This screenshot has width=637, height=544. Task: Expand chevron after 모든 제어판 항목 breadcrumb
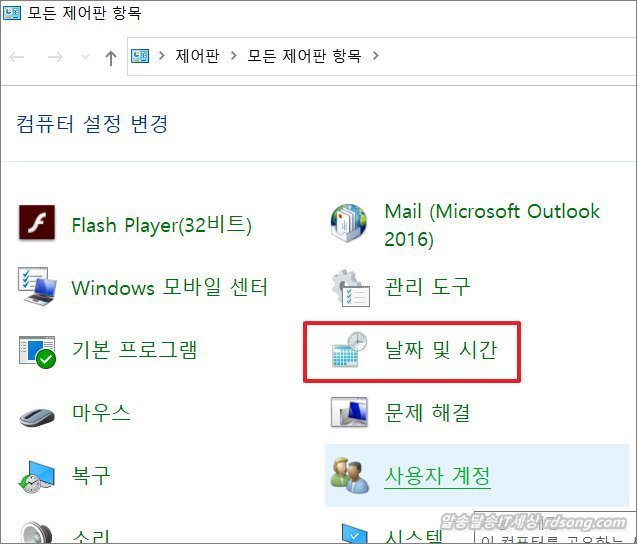coord(376,55)
